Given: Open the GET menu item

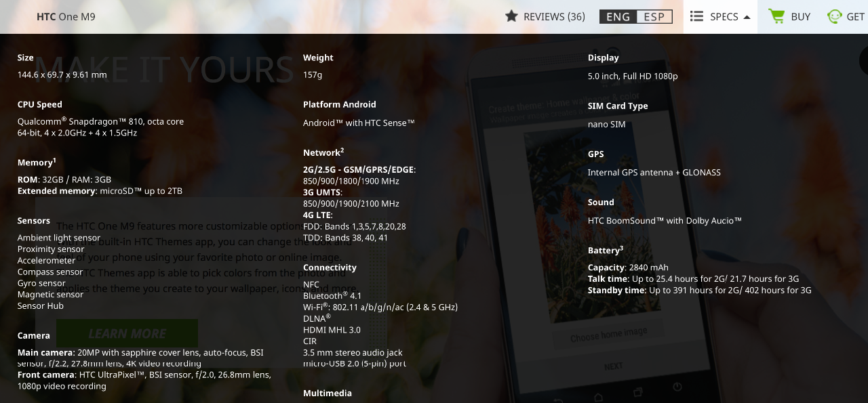Looking at the screenshot, I should coord(855,16).
